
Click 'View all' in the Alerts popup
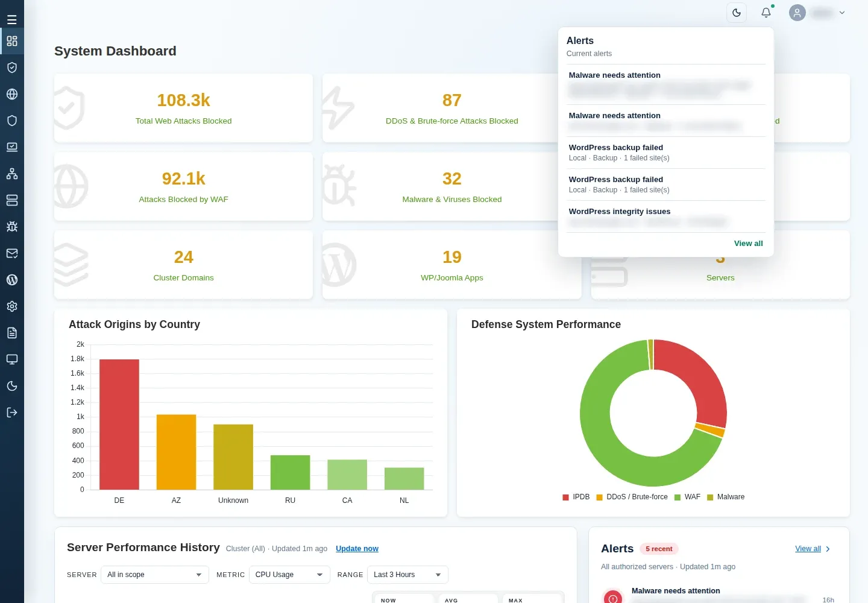[x=748, y=244]
